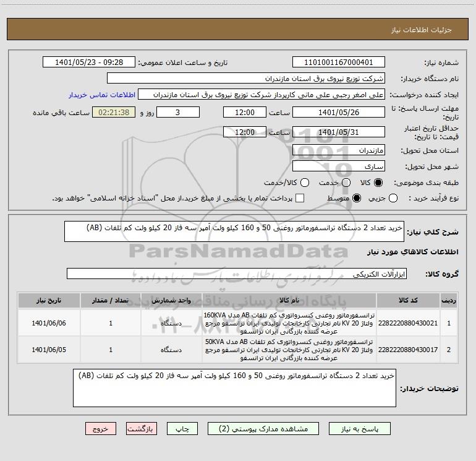
Task: Click the توضیحات خریدار text area
Action: 234,388
